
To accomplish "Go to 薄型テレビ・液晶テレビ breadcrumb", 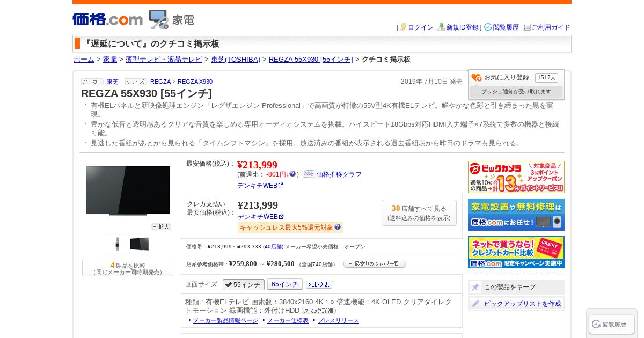I will (164, 60).
